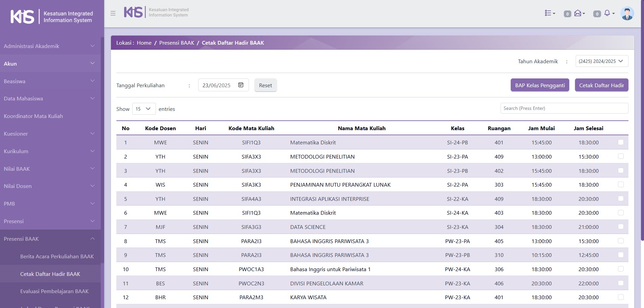This screenshot has width=644, height=308.
Task: Open the Tahun Akademik dropdown
Action: click(x=601, y=61)
